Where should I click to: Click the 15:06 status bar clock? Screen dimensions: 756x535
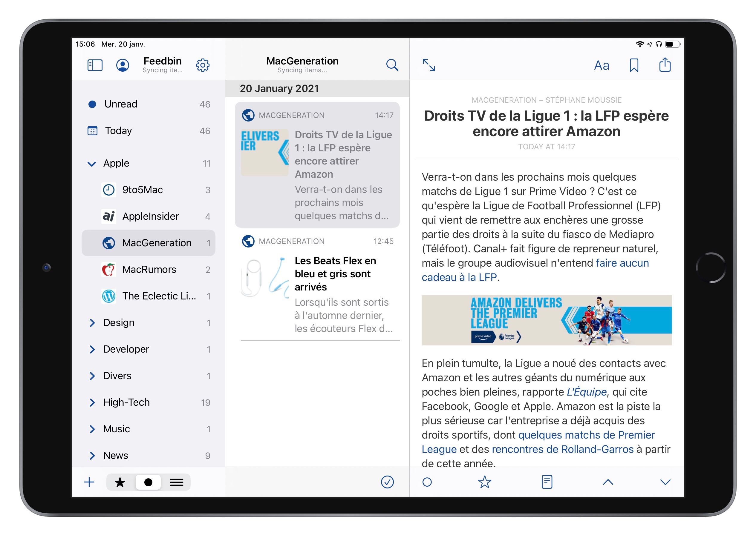tap(85, 44)
